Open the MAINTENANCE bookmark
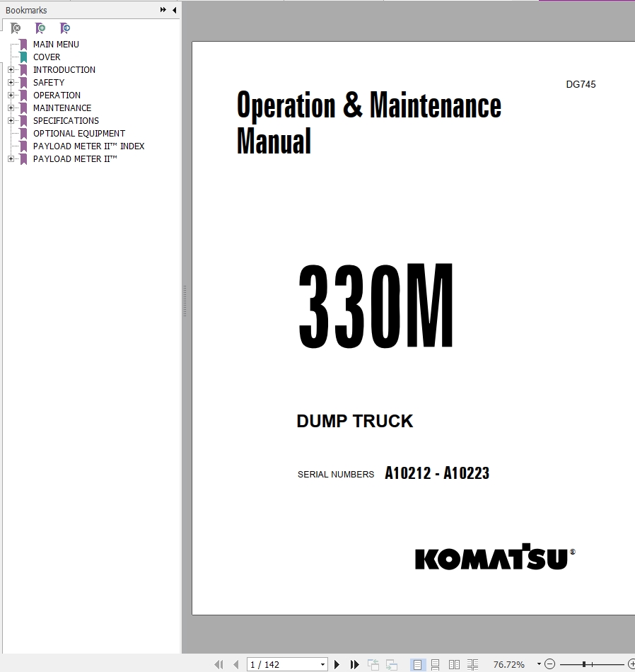The width and height of the screenshot is (635, 672). coord(62,108)
